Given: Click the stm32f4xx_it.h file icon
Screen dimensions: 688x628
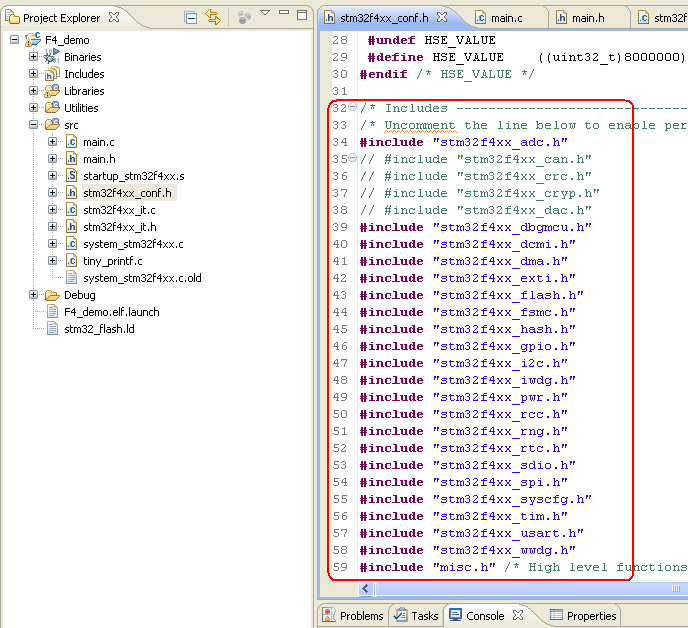Looking at the screenshot, I should 71,227.
